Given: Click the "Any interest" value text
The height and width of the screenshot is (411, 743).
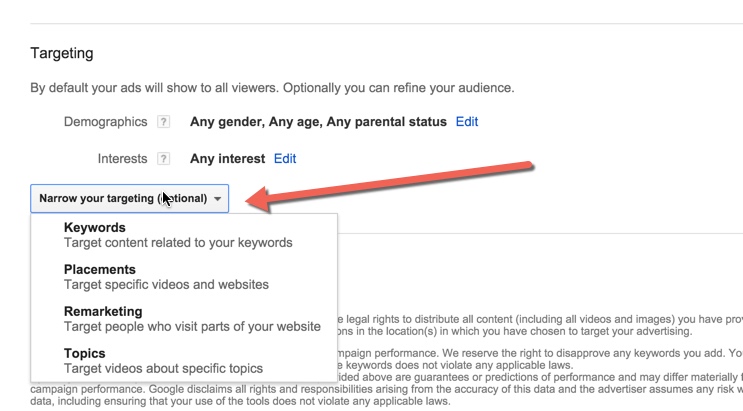Looking at the screenshot, I should point(227,158).
